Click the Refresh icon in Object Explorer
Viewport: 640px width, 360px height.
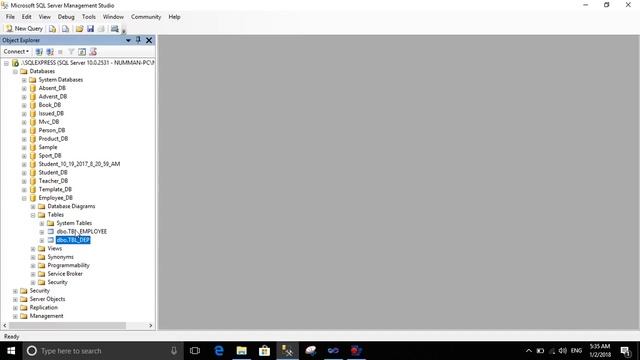click(82, 52)
